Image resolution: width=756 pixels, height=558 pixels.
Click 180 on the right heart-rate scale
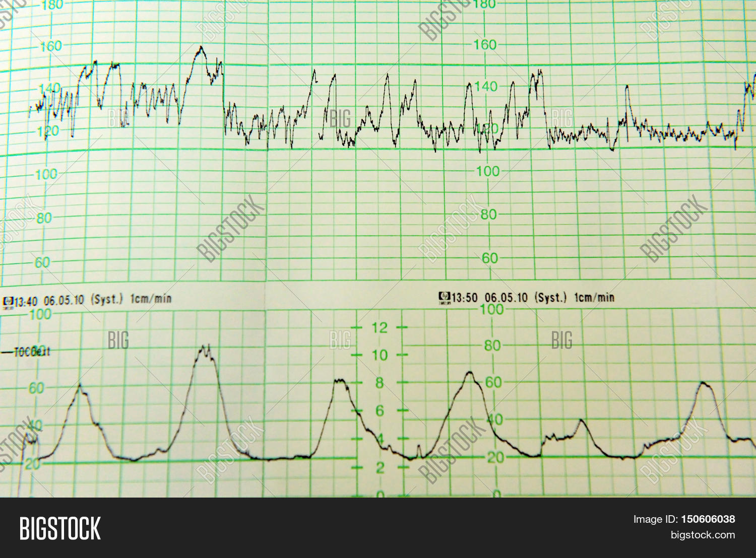point(485,5)
